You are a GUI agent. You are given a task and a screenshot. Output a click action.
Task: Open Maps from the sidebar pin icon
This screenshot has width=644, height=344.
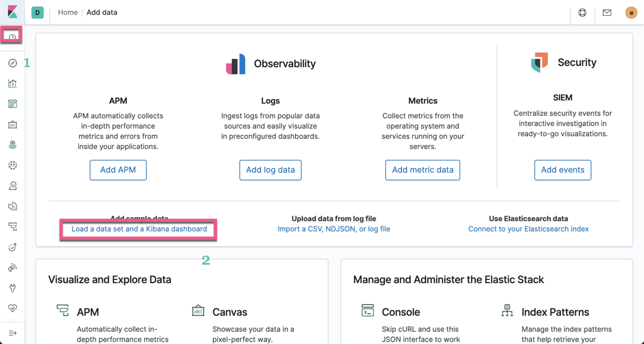(12, 145)
